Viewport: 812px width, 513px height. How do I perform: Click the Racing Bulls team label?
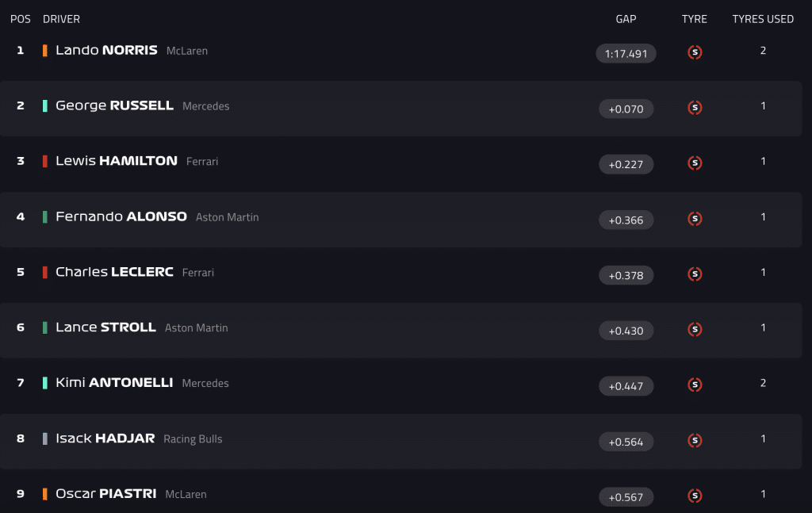coord(193,439)
